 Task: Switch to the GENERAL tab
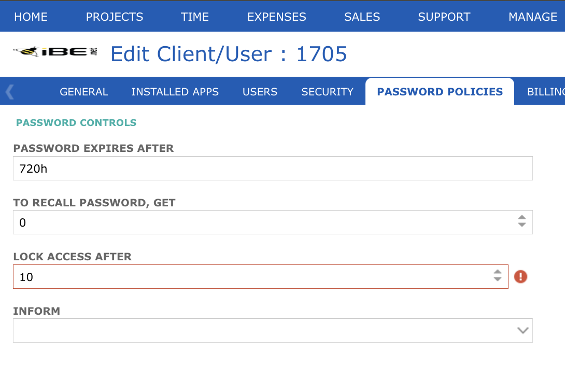click(83, 91)
